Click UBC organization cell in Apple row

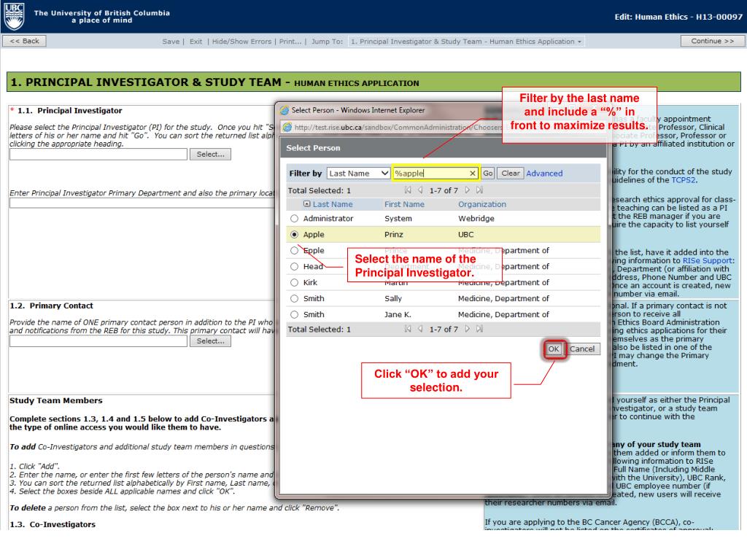click(466, 235)
